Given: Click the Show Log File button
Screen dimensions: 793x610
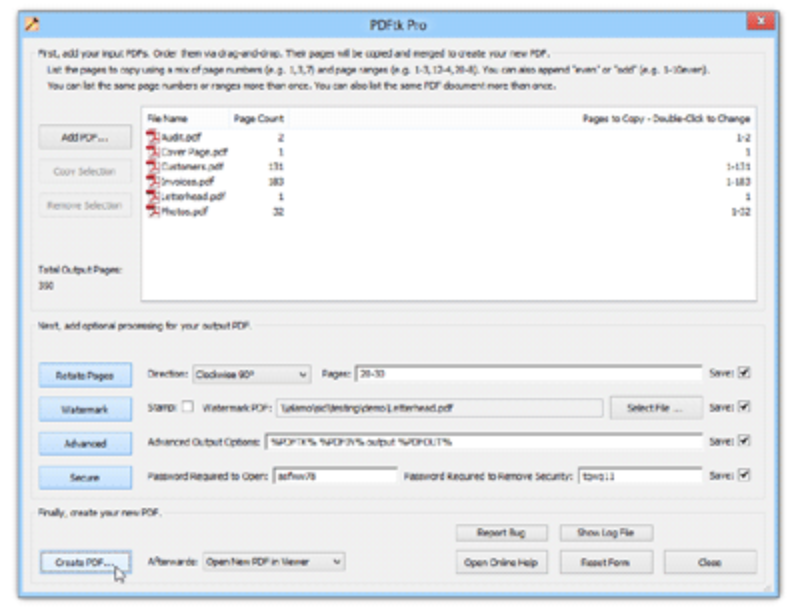Looking at the screenshot, I should click(x=606, y=533).
